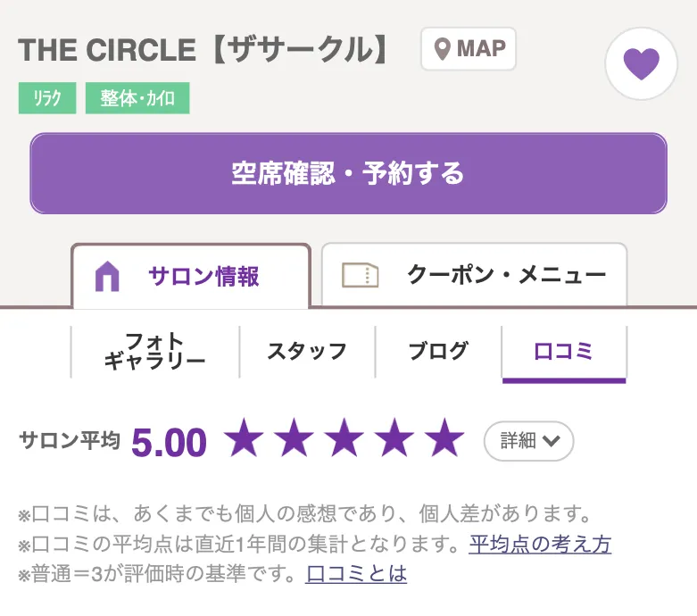The height and width of the screenshot is (616, 697).
Task: Click the first rating star
Action: (244, 437)
